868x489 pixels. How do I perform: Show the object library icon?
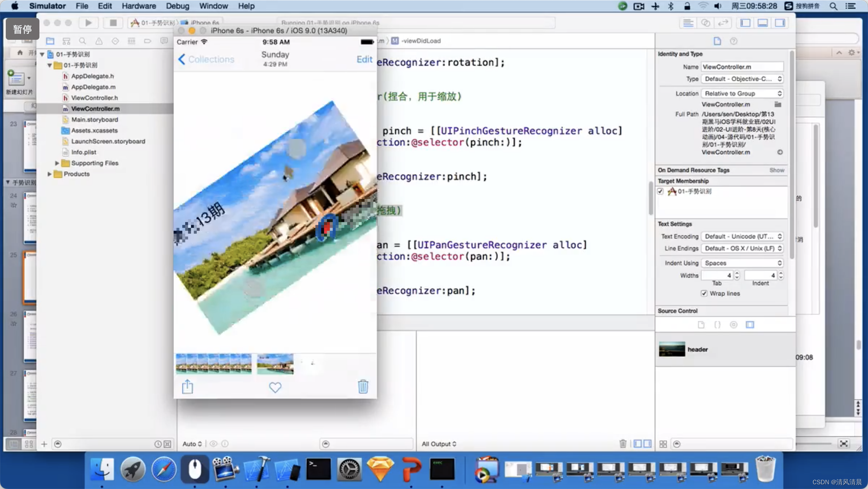pyautogui.click(x=733, y=324)
